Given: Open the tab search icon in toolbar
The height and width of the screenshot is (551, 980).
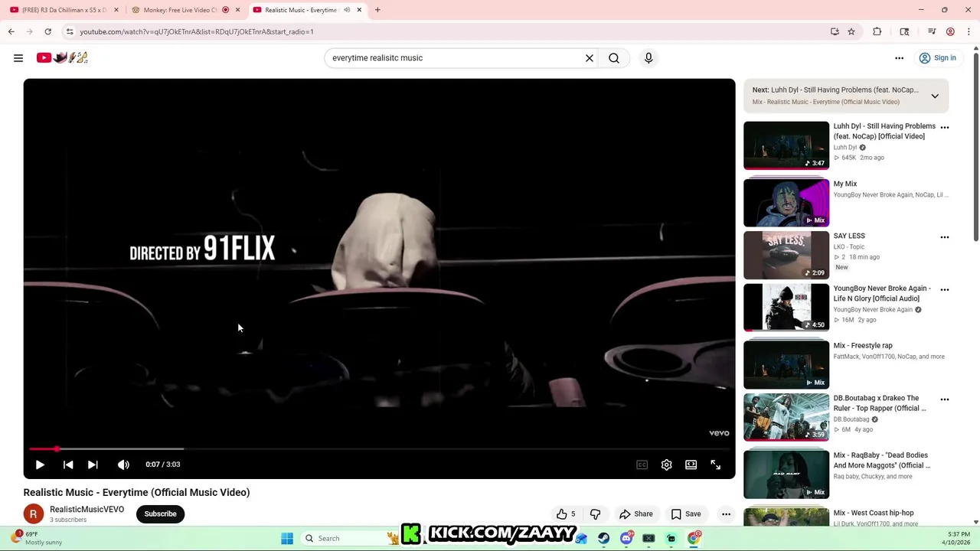Looking at the screenshot, I should pyautogui.click(x=904, y=31).
